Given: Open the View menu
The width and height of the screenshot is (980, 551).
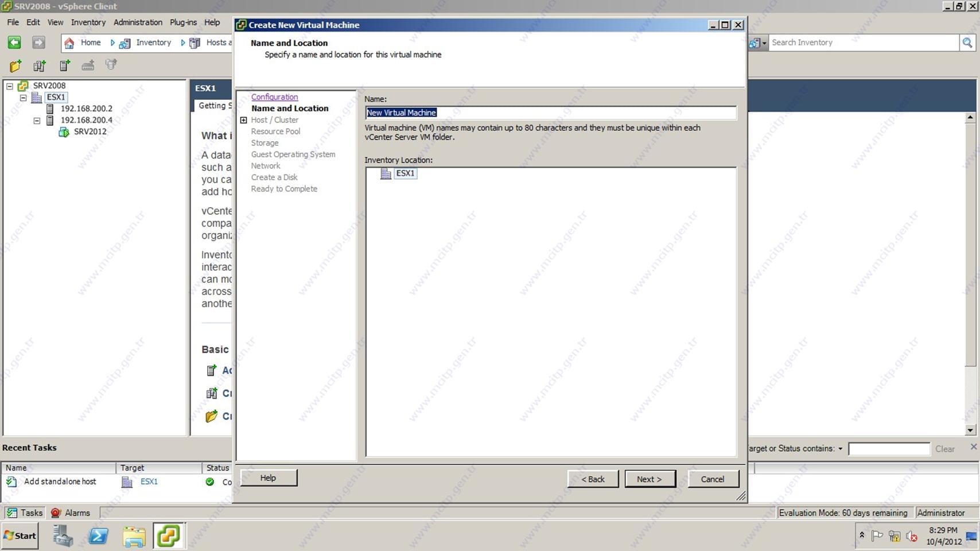Looking at the screenshot, I should (x=55, y=22).
